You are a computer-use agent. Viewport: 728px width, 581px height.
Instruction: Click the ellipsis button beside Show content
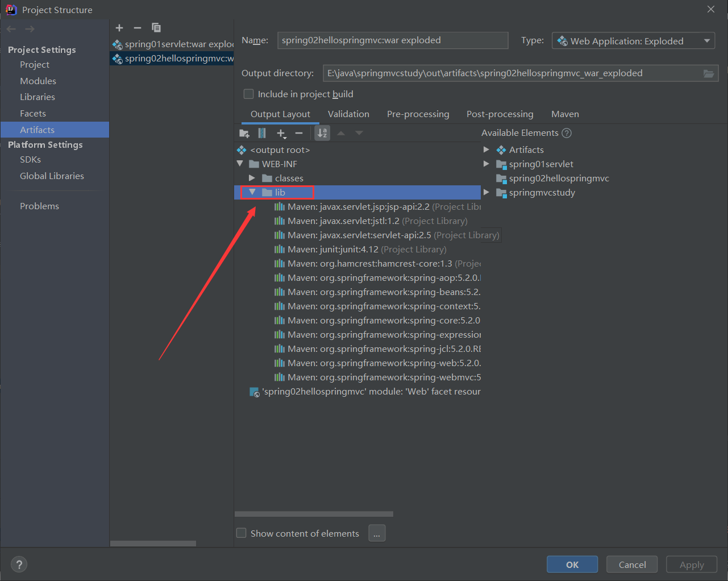pos(377,533)
